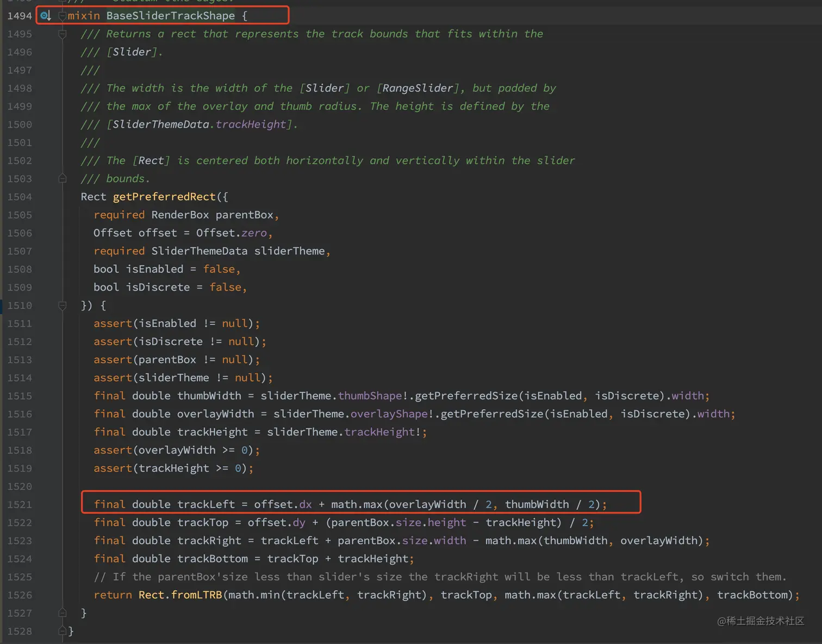Click trackBottom variable declaration on line 1524
Screen dimensions: 822x644
click(213, 559)
